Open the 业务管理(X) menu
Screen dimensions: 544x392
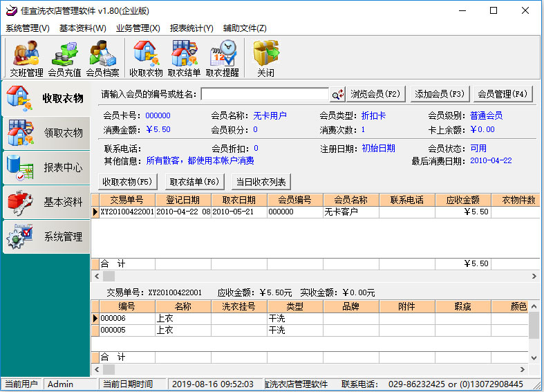[x=138, y=28]
